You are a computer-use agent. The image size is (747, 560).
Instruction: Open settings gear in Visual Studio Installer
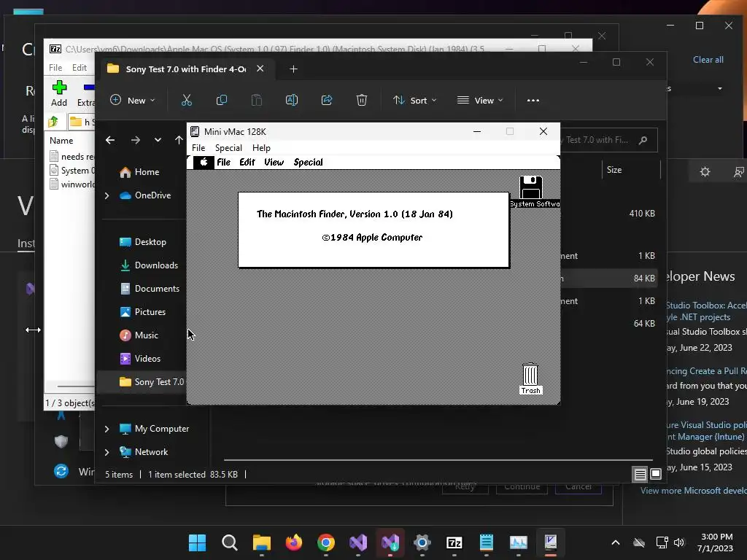click(x=705, y=172)
